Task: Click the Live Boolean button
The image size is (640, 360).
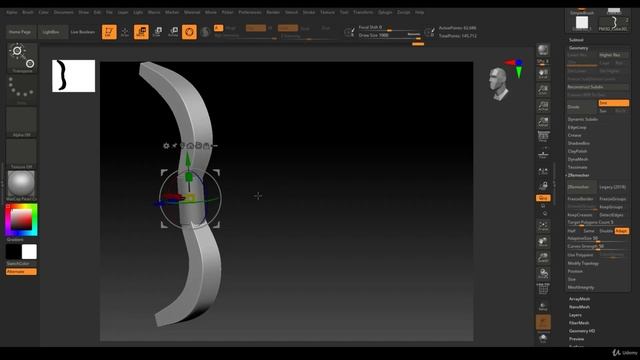Action: pos(83,32)
